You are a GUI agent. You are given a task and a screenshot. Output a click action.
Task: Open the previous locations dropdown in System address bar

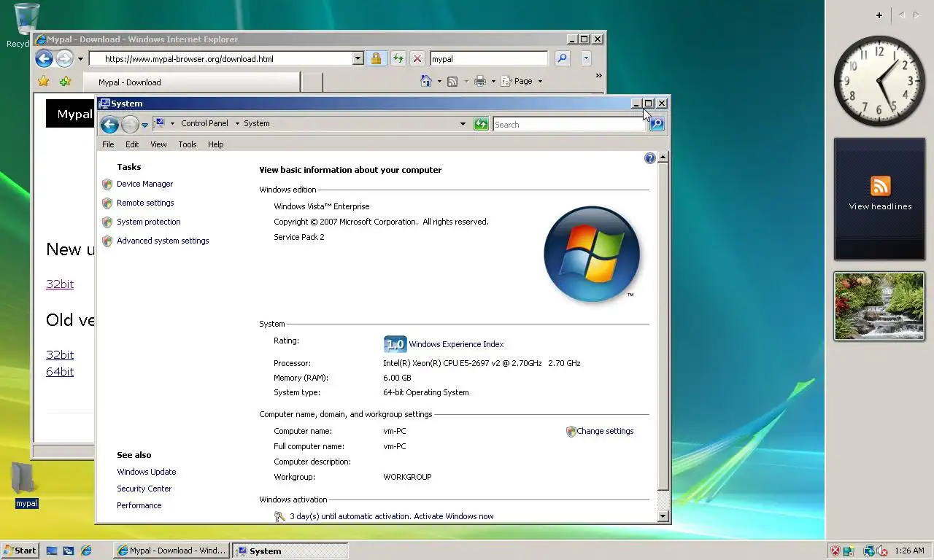tap(463, 124)
